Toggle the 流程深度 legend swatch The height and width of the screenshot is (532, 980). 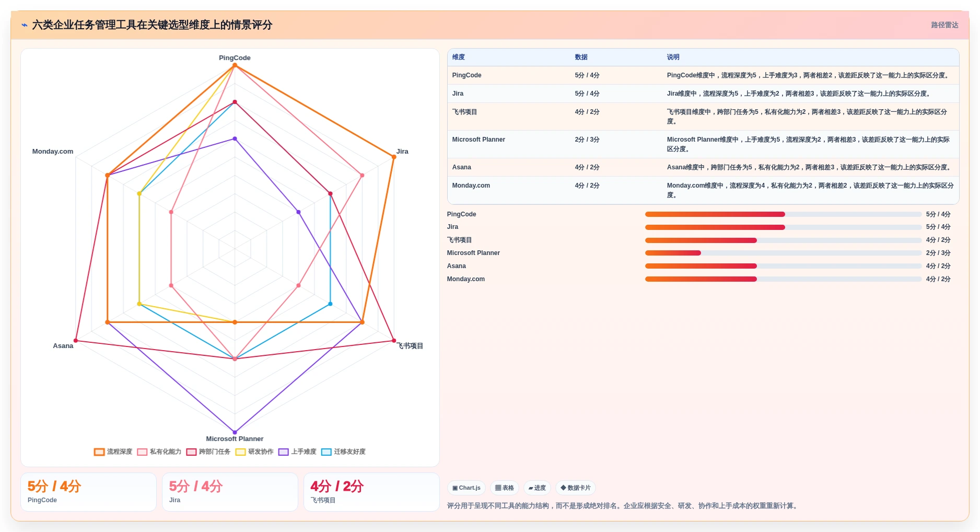point(99,452)
